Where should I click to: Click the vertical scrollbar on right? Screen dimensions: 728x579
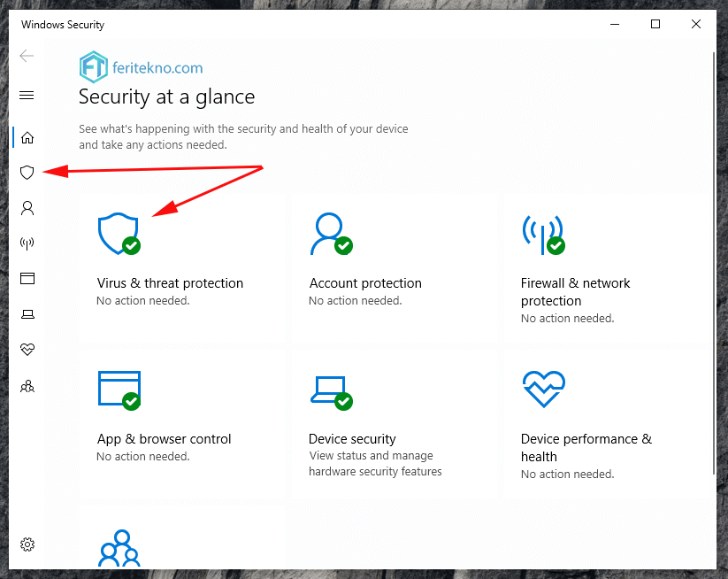pos(714,264)
